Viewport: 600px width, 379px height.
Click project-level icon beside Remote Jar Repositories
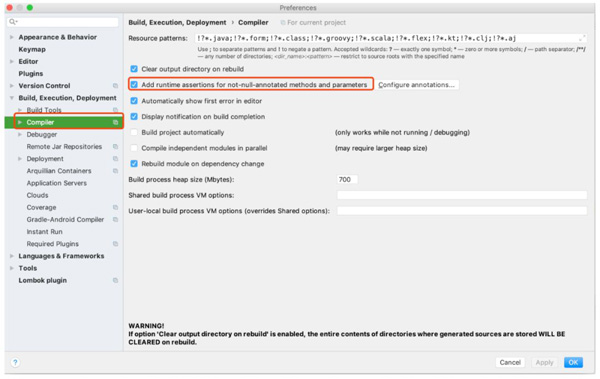115,147
